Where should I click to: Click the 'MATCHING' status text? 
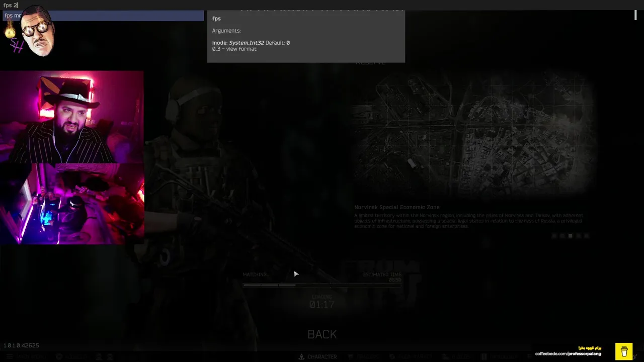[x=255, y=275]
